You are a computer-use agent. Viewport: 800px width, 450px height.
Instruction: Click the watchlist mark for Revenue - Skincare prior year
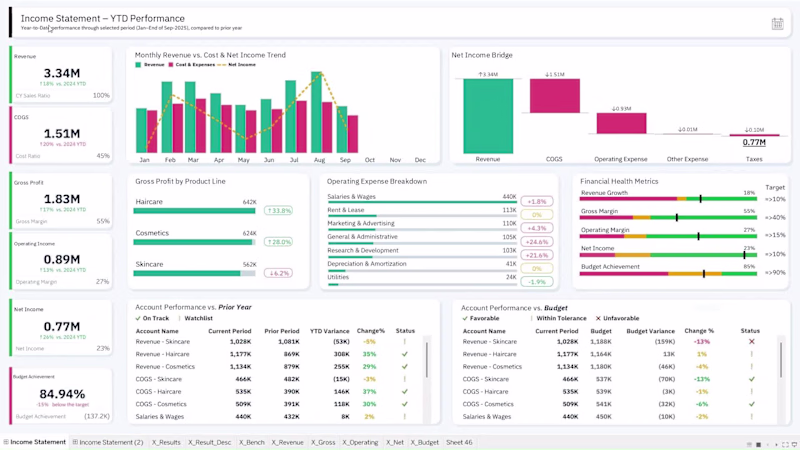[405, 341]
